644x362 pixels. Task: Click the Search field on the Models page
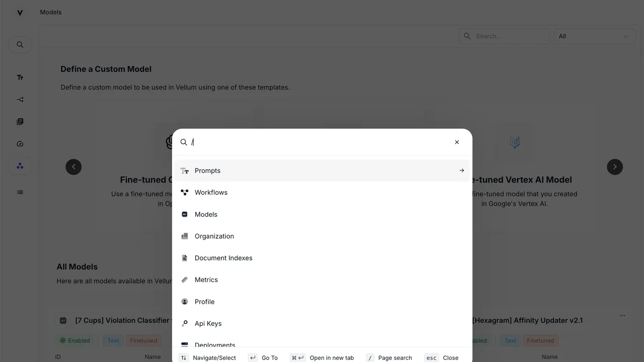(x=504, y=36)
